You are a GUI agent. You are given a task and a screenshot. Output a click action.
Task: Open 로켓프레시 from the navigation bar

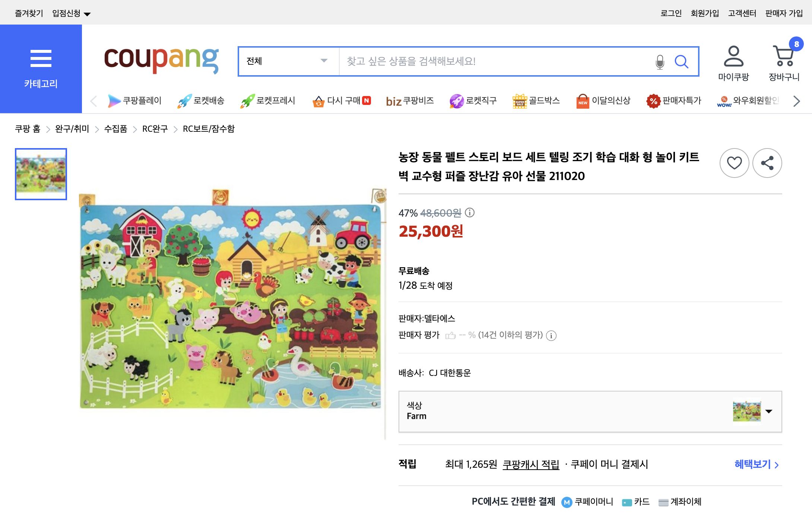249,100
